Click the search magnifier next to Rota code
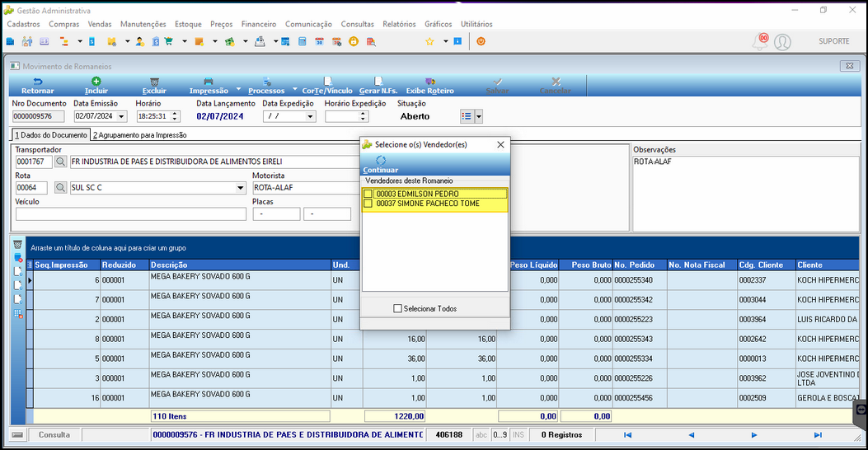This screenshot has height=450, width=868. (60, 188)
